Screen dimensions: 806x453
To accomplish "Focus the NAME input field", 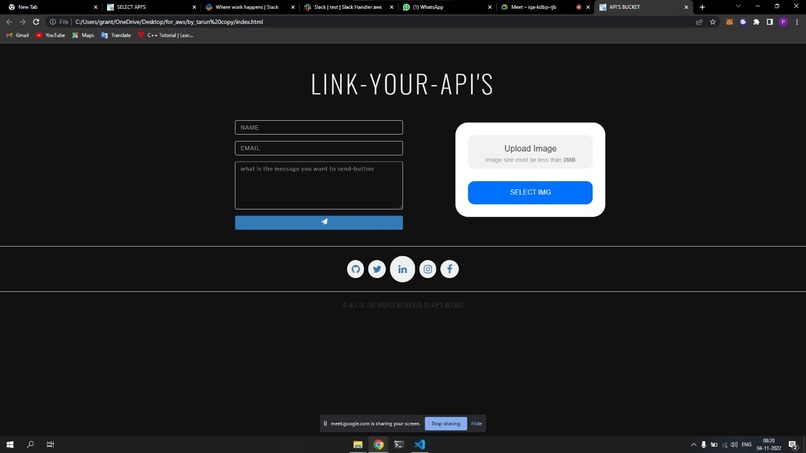I will pos(319,128).
